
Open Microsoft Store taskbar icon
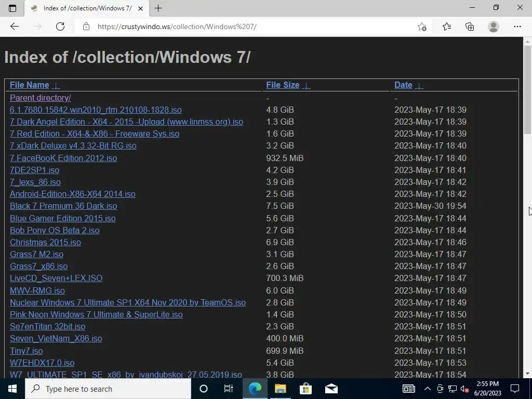tap(305, 389)
